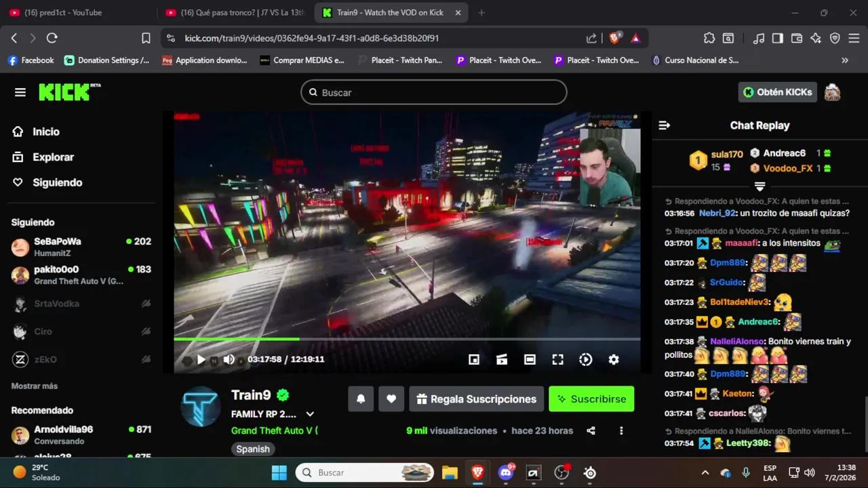Viewport: 868px width, 488px height.
Task: Click sula170 in top gifters
Action: 727,155
